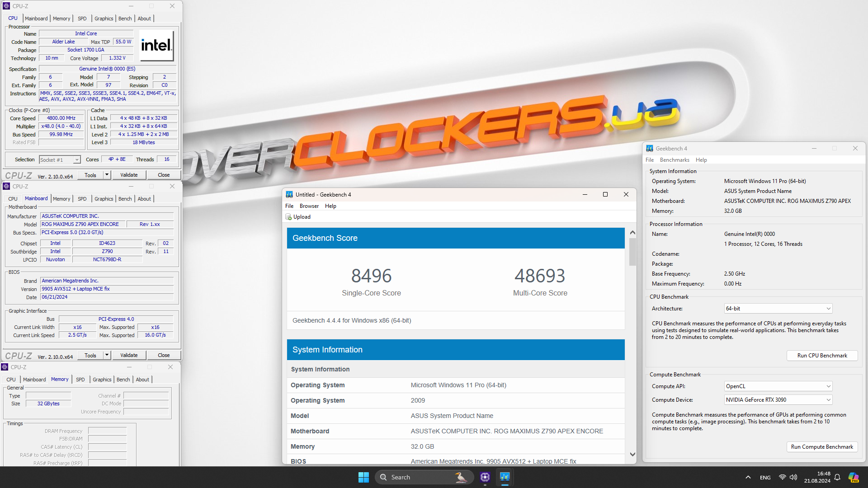Open the Socket #1 selection dropdown
Image resolution: width=868 pixels, height=488 pixels.
coord(60,160)
